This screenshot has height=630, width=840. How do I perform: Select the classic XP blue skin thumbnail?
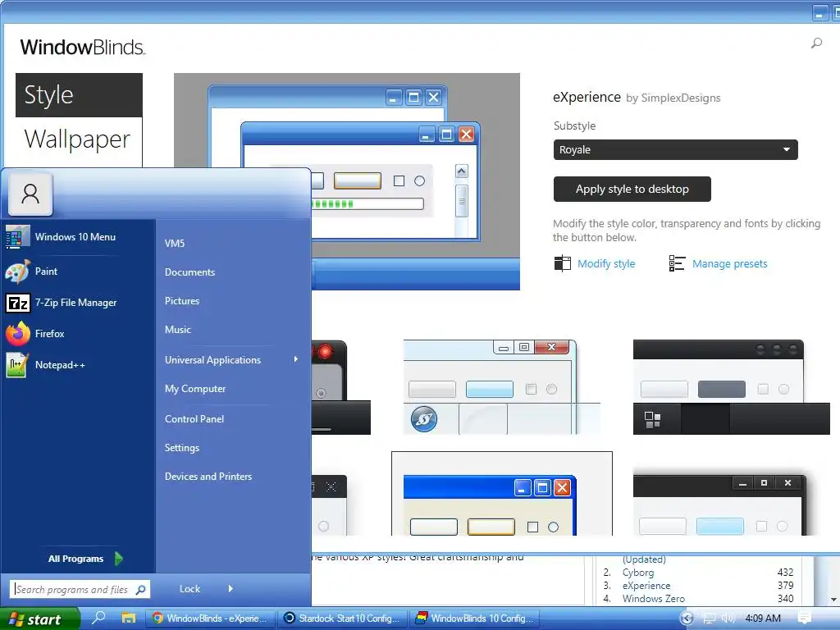click(502, 493)
